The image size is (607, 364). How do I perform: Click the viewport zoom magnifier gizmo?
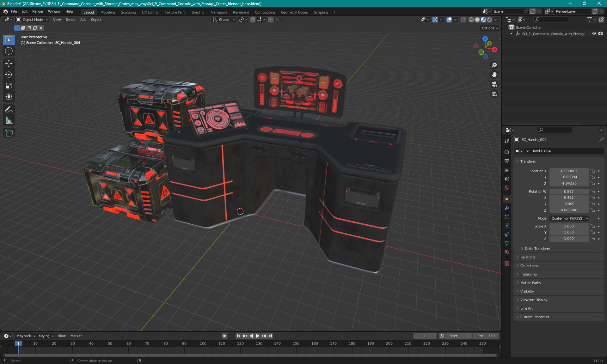pos(494,65)
